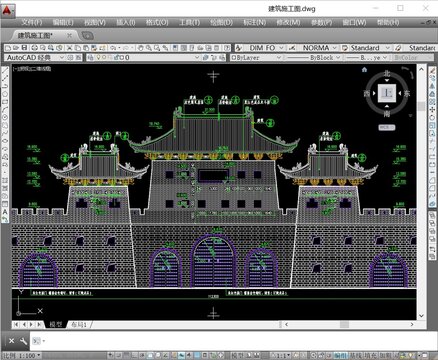This screenshot has width=438, height=360.
Task: Click the horizontal scrollbar thumb
Action: point(344,324)
